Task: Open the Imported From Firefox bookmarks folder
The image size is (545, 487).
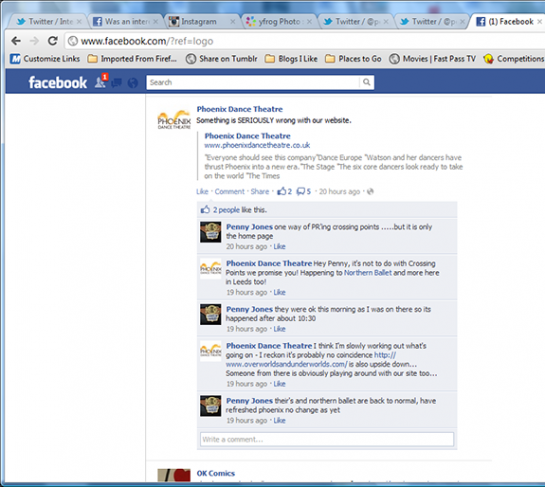Action: (132, 59)
